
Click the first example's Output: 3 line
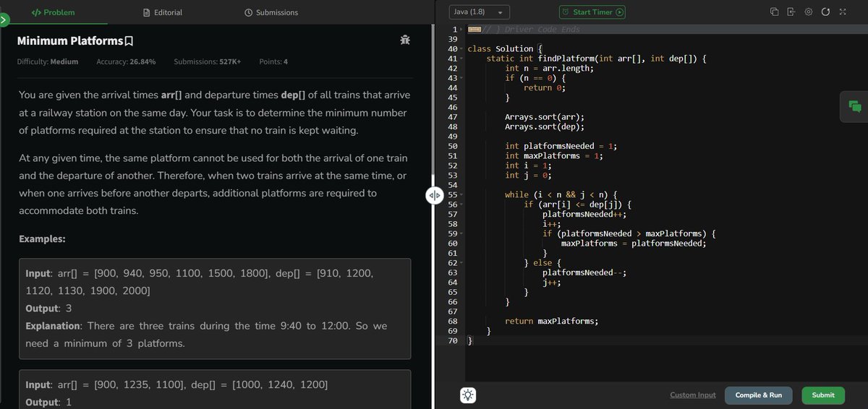coord(48,308)
